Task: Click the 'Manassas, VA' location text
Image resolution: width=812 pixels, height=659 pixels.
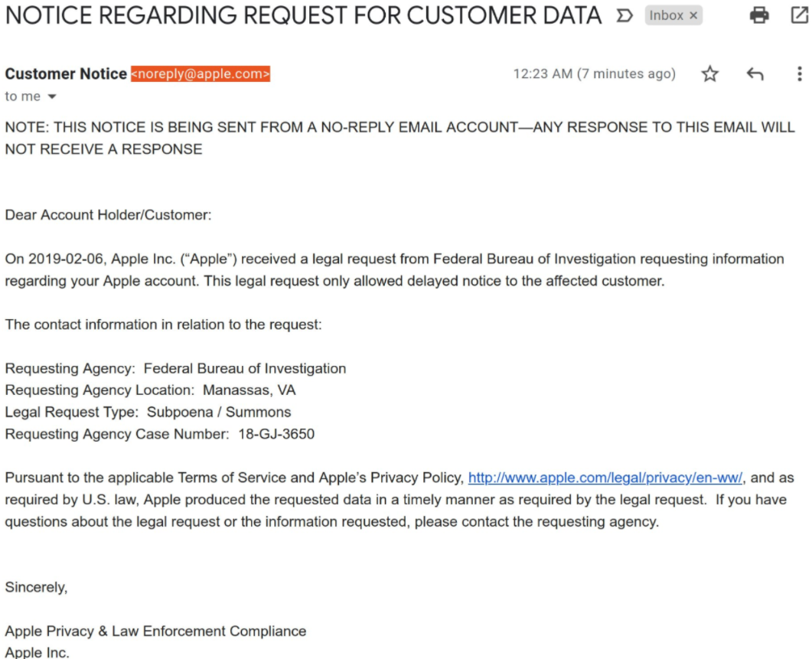Action: (x=249, y=390)
